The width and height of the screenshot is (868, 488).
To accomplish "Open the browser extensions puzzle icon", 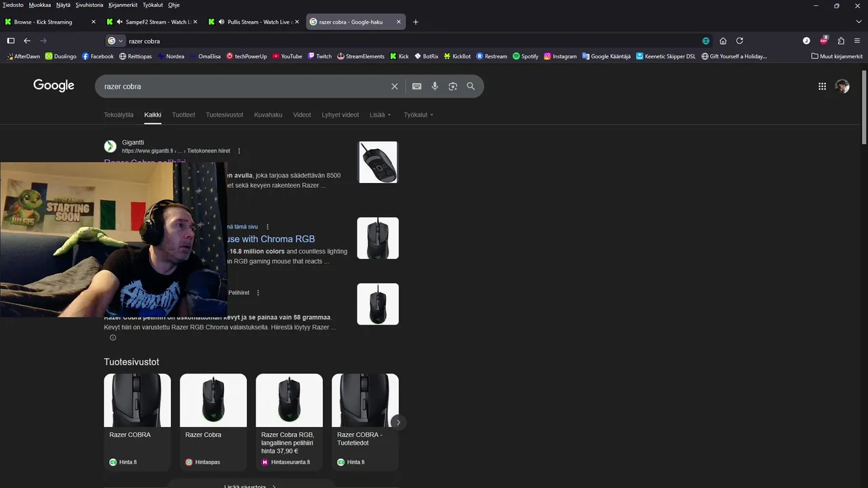I will 841,41.
